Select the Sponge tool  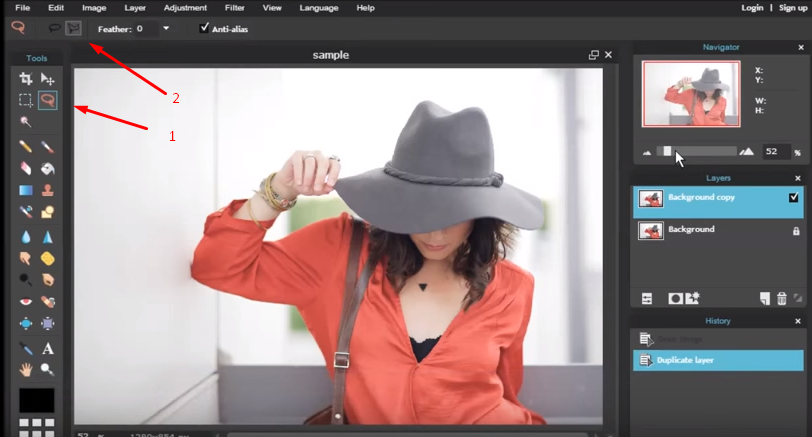pyautogui.click(x=48, y=258)
